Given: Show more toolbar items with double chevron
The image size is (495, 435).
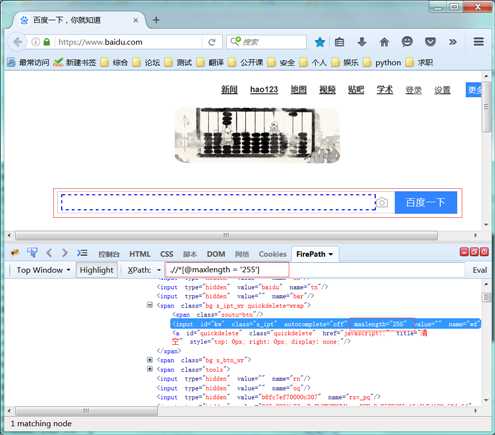Looking at the screenshot, I should coord(452,42).
